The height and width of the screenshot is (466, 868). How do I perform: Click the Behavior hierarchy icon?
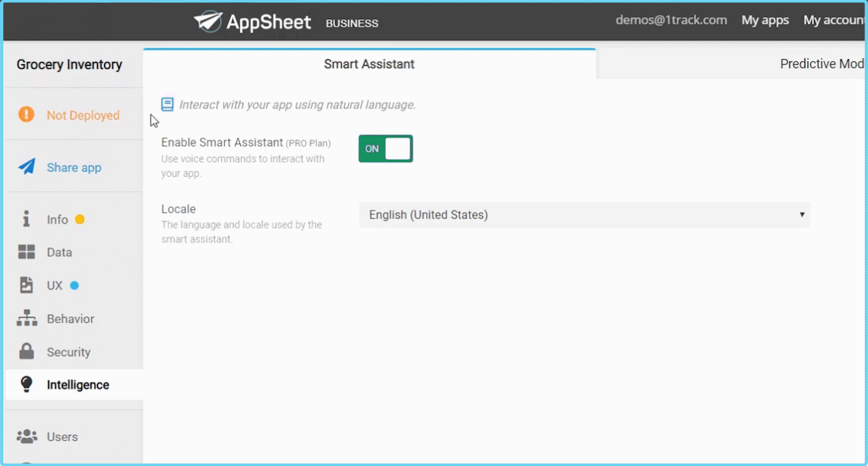pos(27,318)
